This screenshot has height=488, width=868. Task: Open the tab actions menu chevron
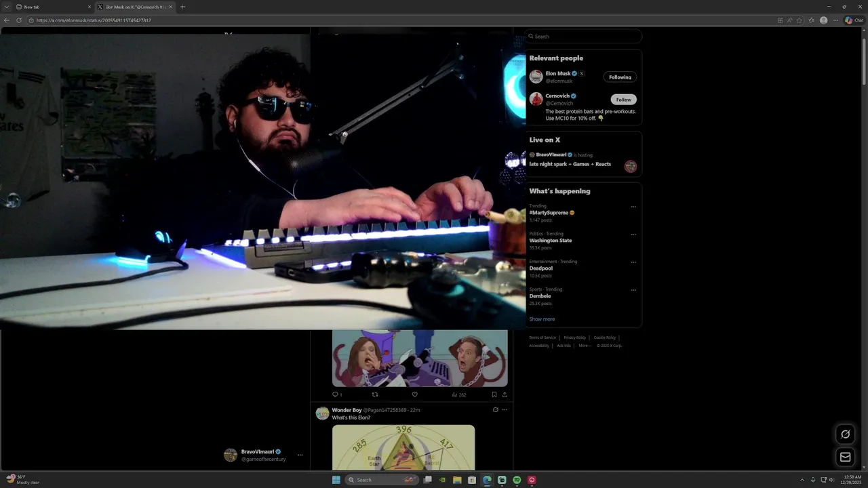point(6,7)
